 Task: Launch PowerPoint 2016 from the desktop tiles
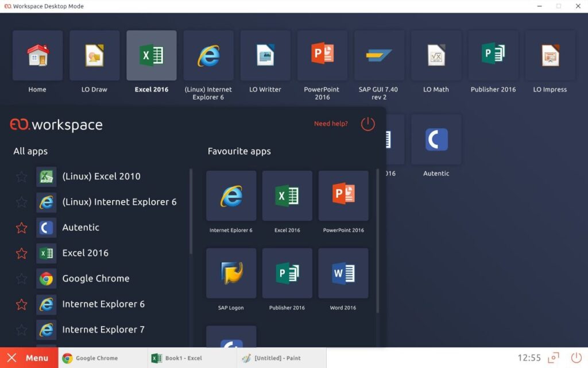[323, 55]
